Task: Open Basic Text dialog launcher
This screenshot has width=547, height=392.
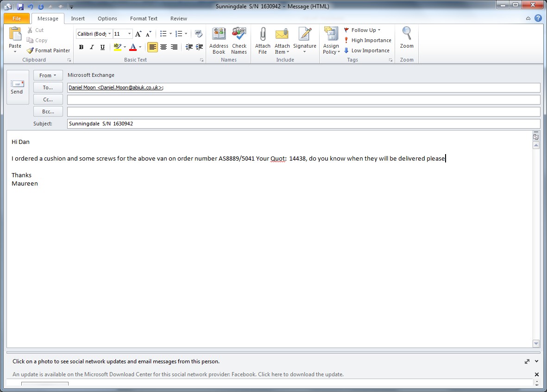Action: pyautogui.click(x=201, y=60)
